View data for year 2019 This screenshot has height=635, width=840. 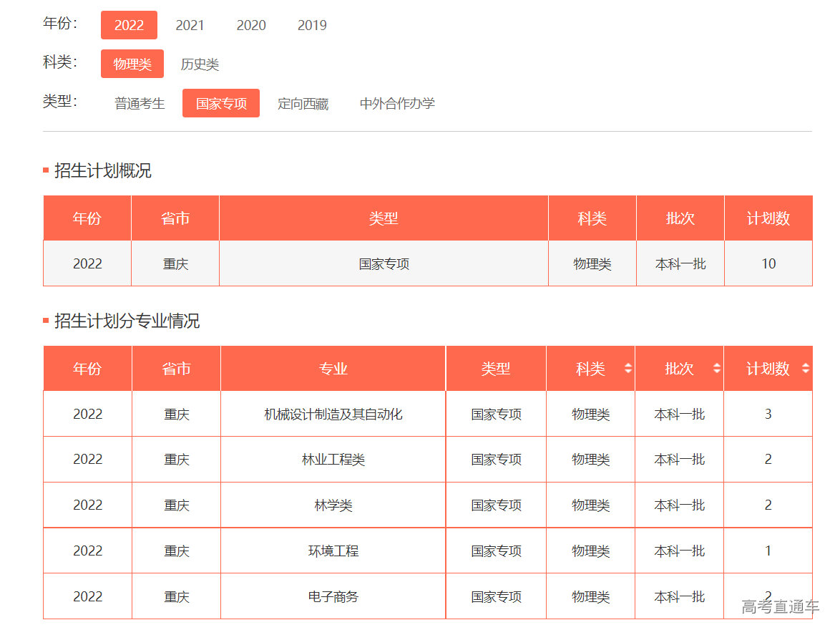tap(312, 25)
